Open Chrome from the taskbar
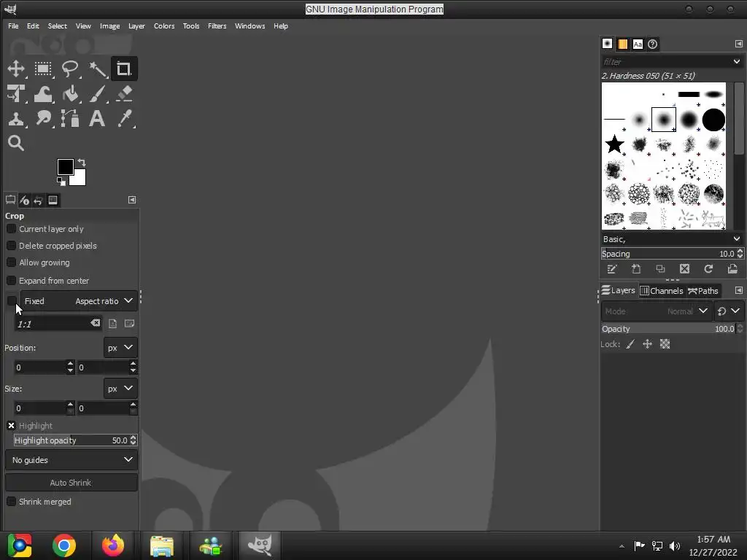The width and height of the screenshot is (747, 560). pos(64,545)
